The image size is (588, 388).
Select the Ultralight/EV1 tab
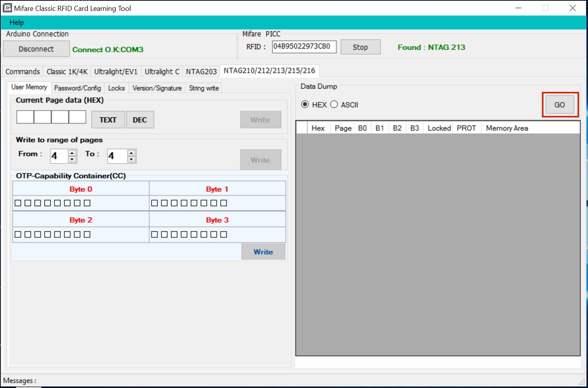click(116, 72)
